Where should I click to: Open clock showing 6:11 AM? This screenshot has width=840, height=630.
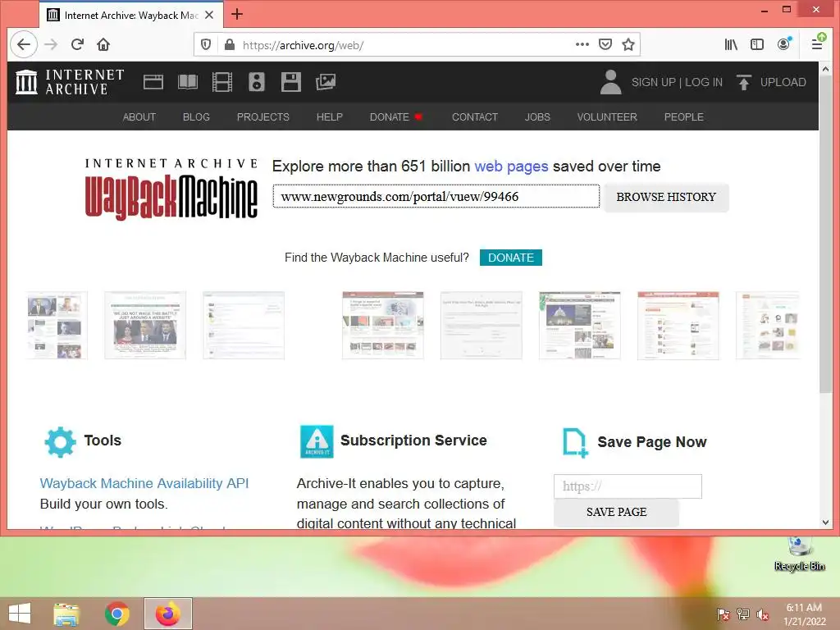pos(805,614)
